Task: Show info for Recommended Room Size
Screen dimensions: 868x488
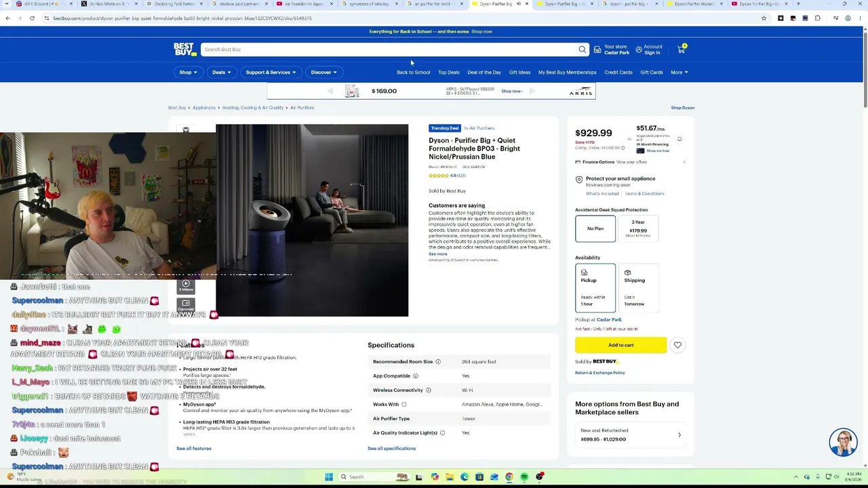Action: (x=438, y=362)
